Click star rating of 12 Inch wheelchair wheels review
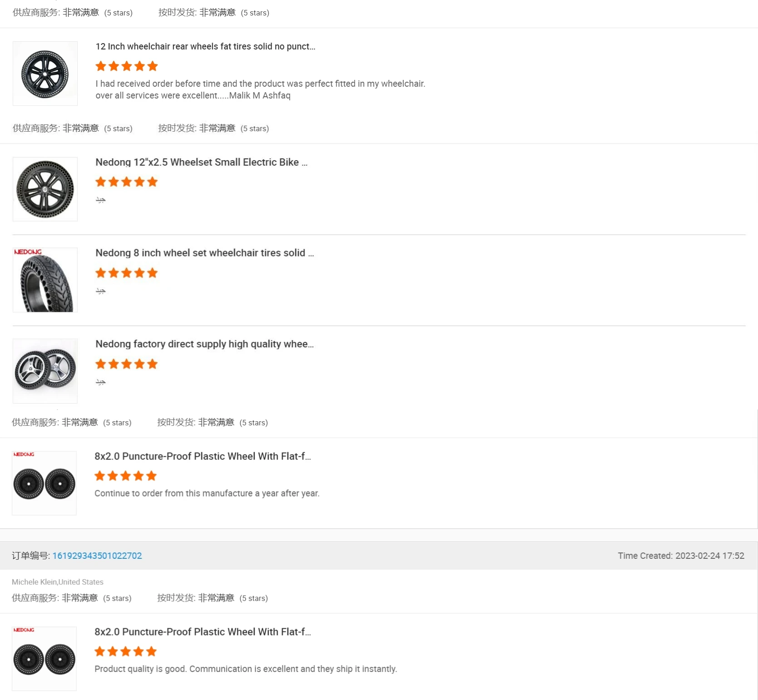Image resolution: width=758 pixels, height=700 pixels. 127,66
